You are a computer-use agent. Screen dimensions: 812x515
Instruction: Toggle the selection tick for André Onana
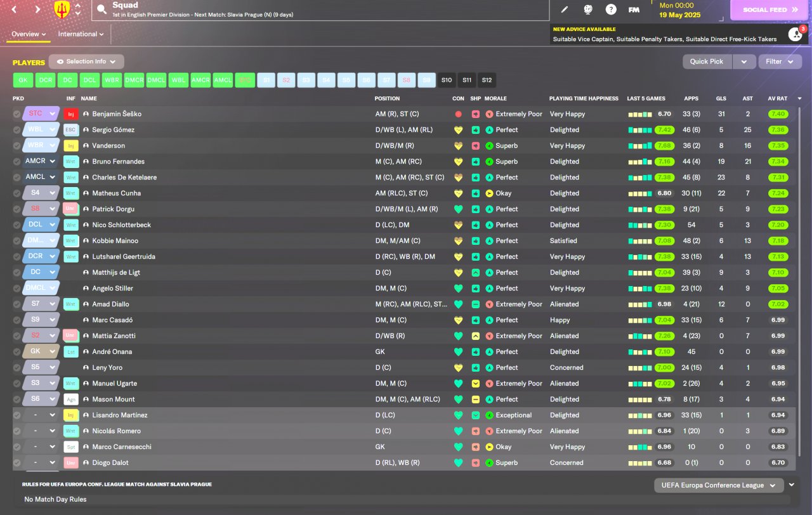tap(16, 352)
